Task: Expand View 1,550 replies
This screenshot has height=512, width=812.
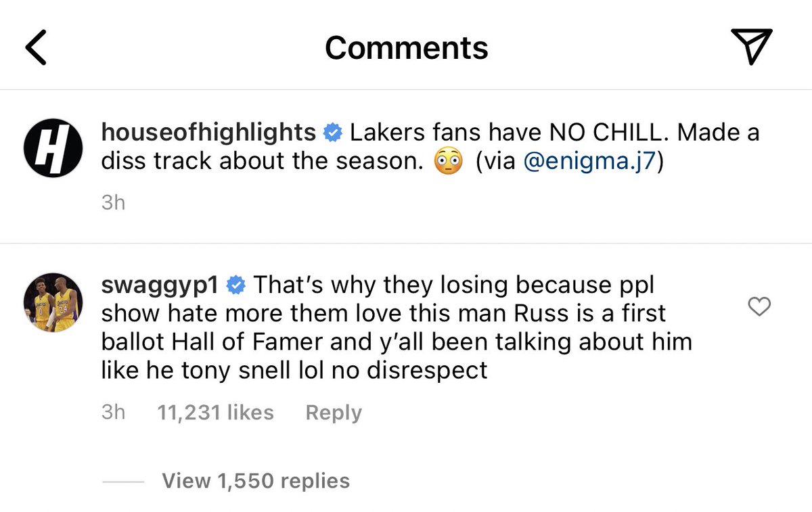Action: 256,481
